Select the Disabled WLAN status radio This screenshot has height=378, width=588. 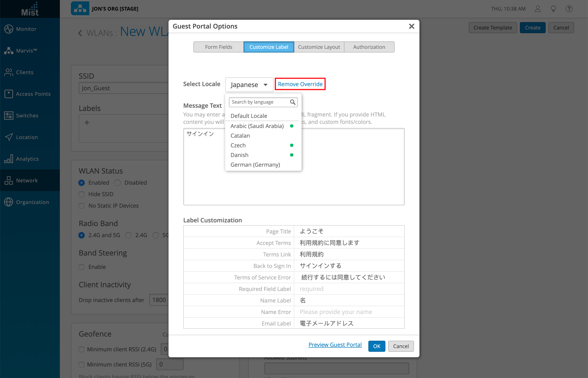coord(118,183)
